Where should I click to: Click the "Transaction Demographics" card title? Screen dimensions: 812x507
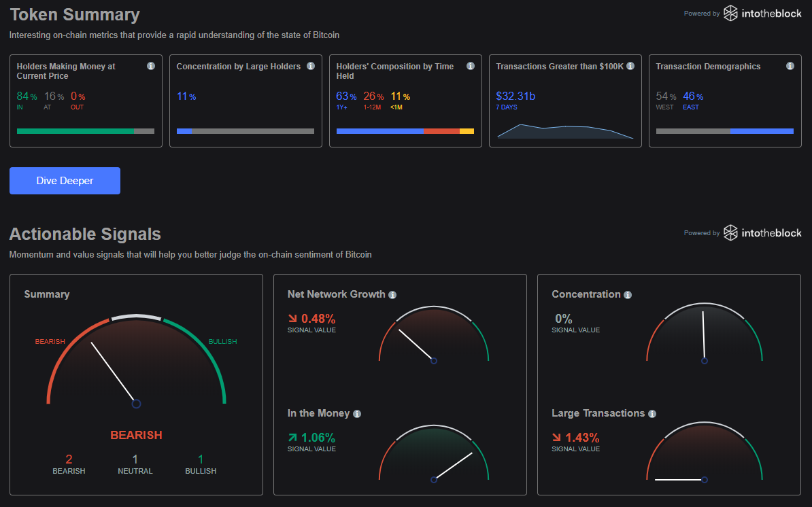[x=708, y=66]
